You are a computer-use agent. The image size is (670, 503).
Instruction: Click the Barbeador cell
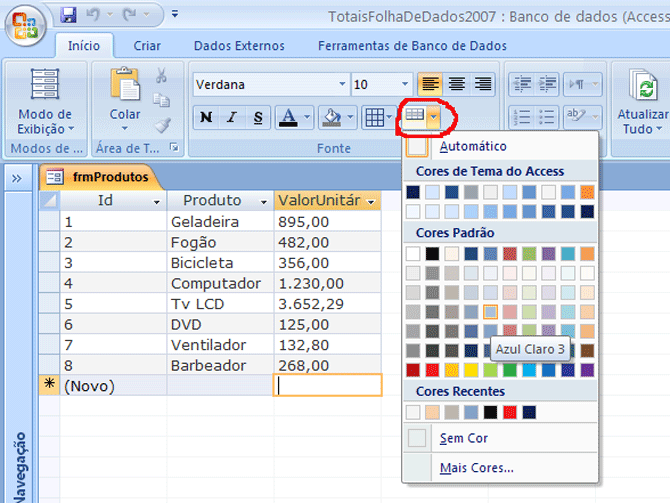pyautogui.click(x=220, y=365)
